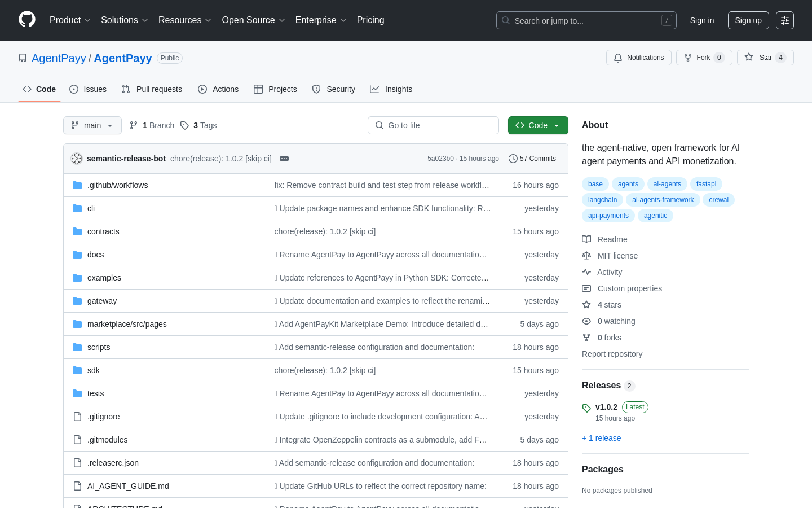812x508 pixels.
Task: Click the scales icon beside MIT license
Action: click(x=586, y=256)
